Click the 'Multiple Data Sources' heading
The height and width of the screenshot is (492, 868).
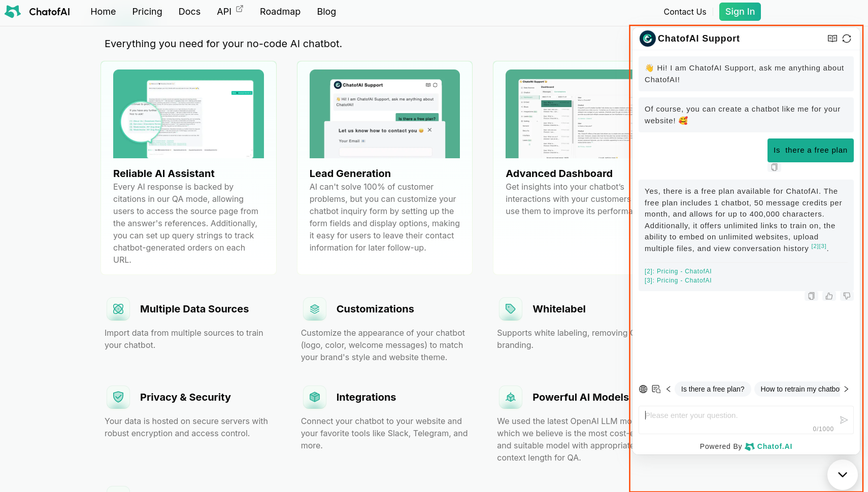click(194, 309)
